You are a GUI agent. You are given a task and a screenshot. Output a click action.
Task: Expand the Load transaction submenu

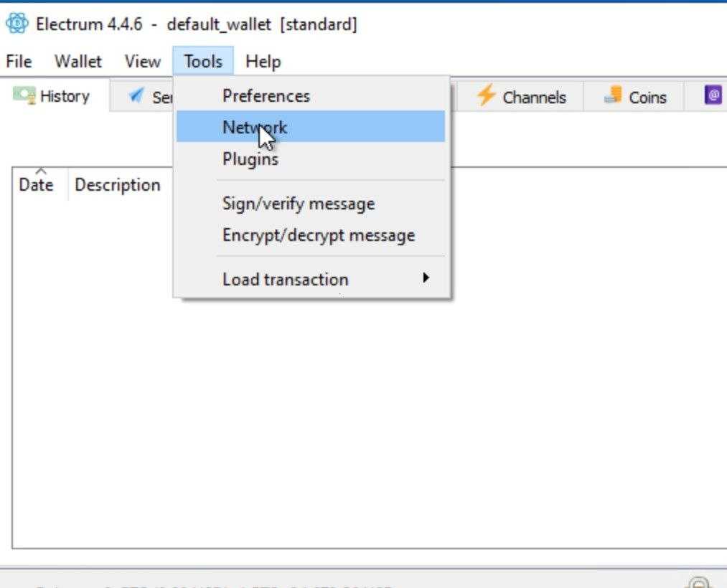[x=311, y=279]
